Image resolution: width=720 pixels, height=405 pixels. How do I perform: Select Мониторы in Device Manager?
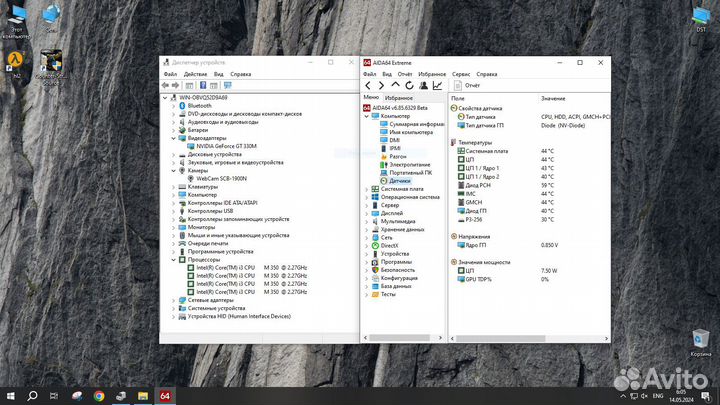(201, 227)
